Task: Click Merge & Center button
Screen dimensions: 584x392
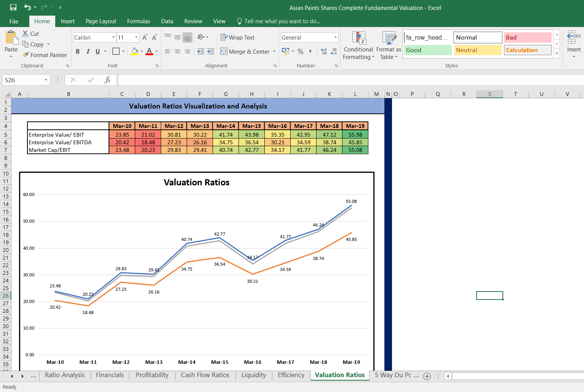Action: pyautogui.click(x=245, y=51)
